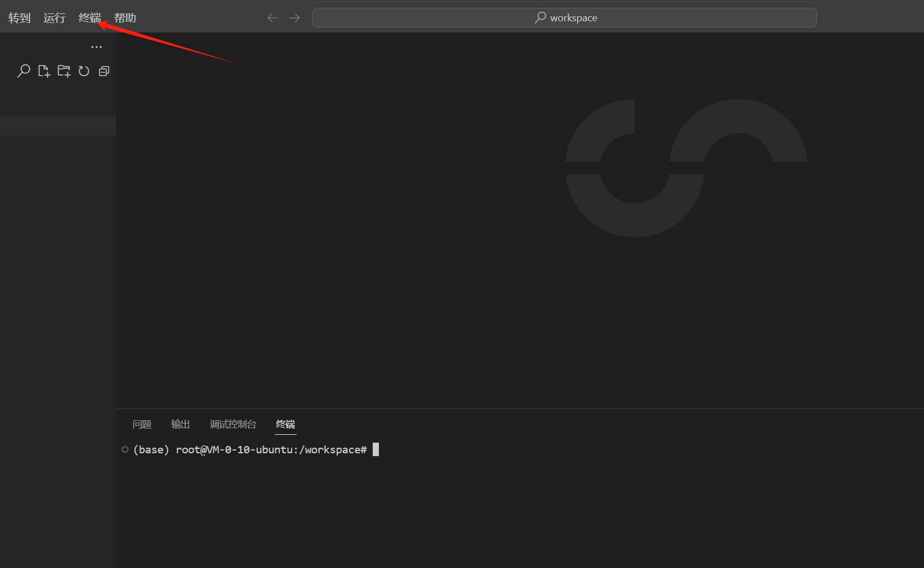The image size is (924, 568).
Task: Open the 终端 menu in the menu bar
Action: (x=89, y=17)
